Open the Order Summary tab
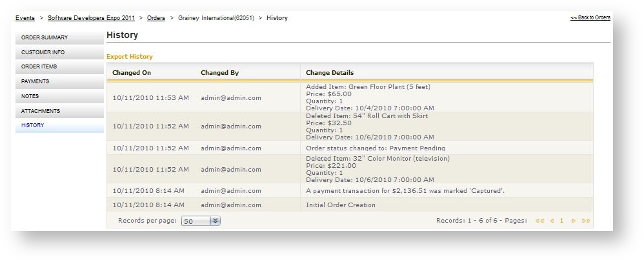The width and height of the screenshot is (644, 262). coord(59,37)
